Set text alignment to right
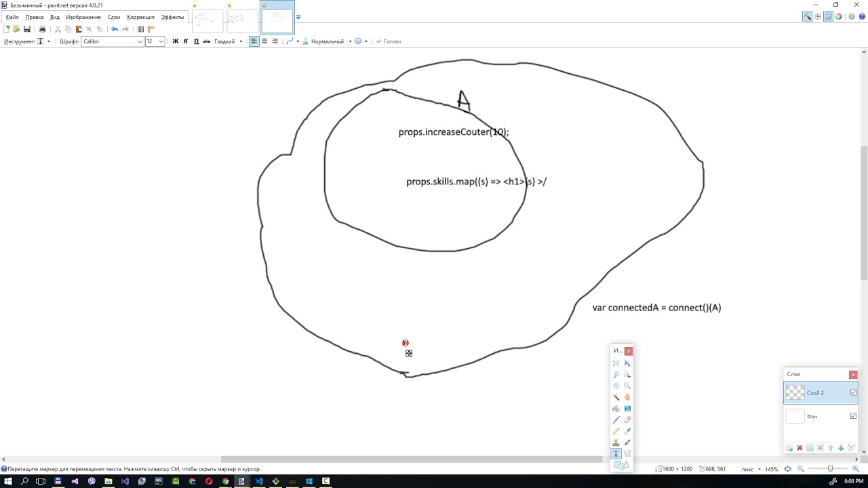Image resolution: width=868 pixels, height=488 pixels. point(275,41)
